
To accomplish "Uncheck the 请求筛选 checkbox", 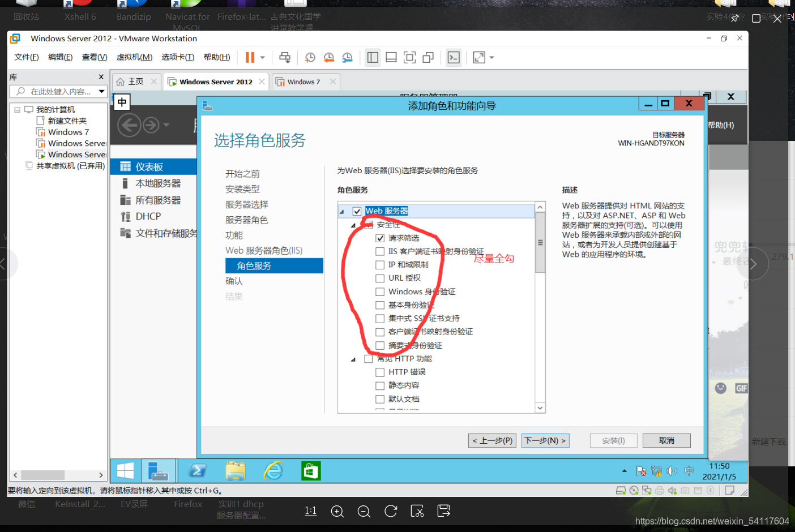I will (380, 238).
